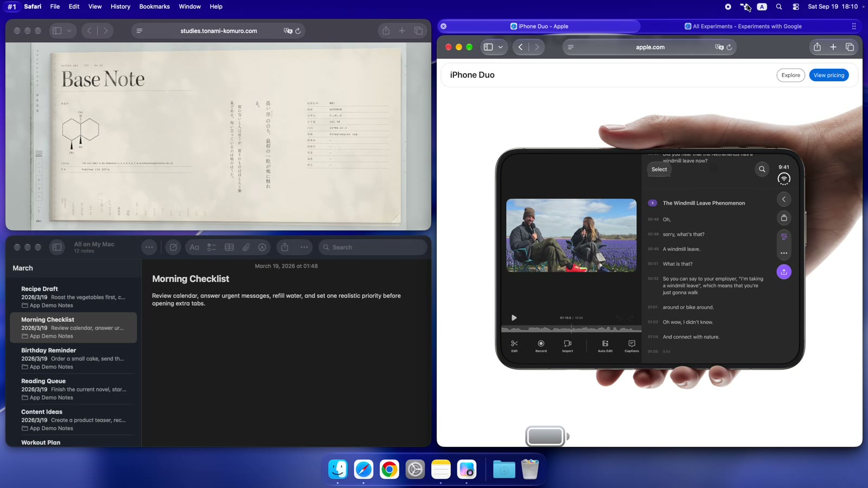Open the Content Ideas note
This screenshot has height=488, width=868.
coord(74,420)
